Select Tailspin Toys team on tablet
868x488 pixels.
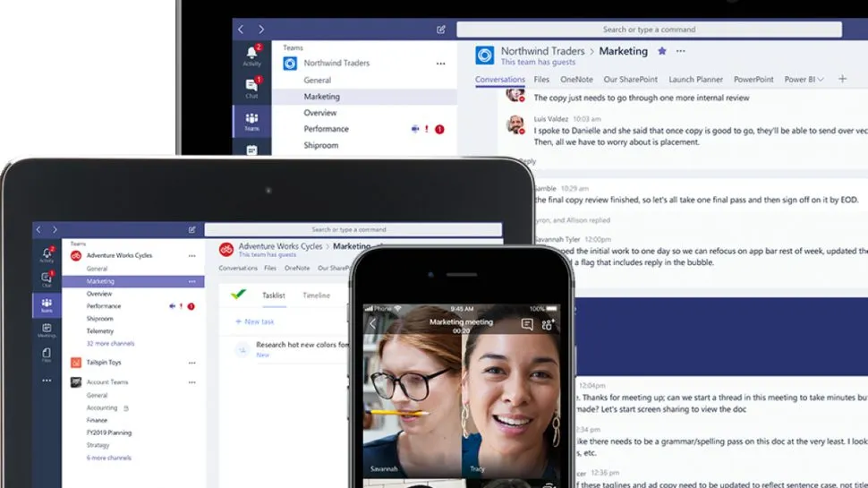point(104,363)
